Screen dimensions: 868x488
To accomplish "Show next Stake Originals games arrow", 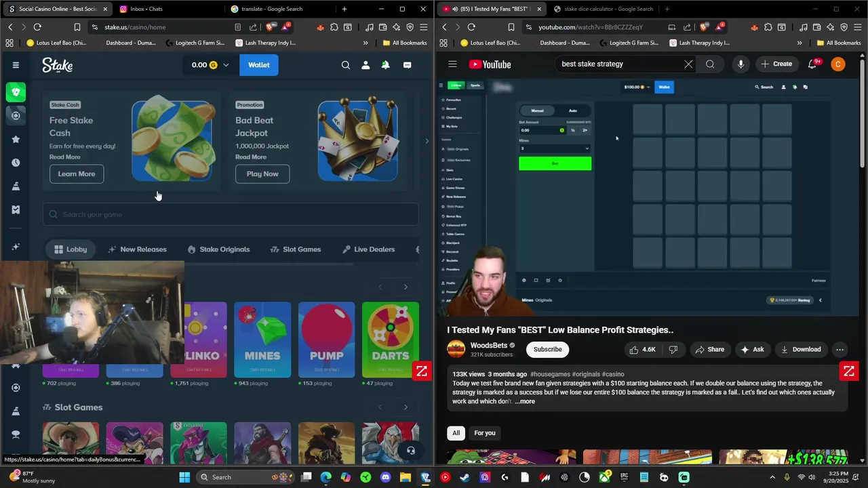I will click(406, 287).
